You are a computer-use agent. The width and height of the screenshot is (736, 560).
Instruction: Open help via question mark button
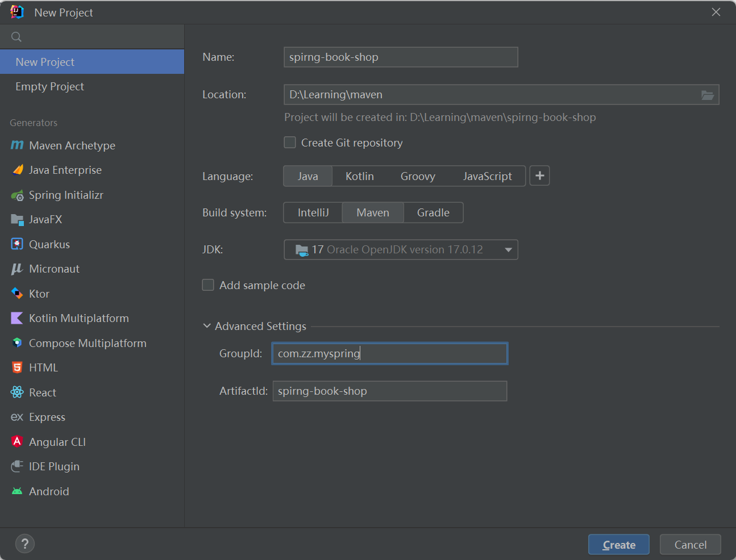(25, 544)
